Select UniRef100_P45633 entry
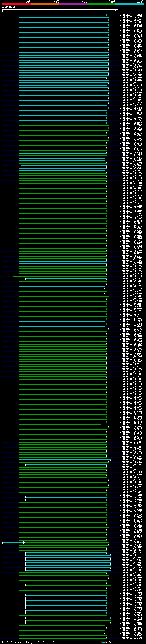The height and width of the screenshot is (644, 146). point(131,140)
